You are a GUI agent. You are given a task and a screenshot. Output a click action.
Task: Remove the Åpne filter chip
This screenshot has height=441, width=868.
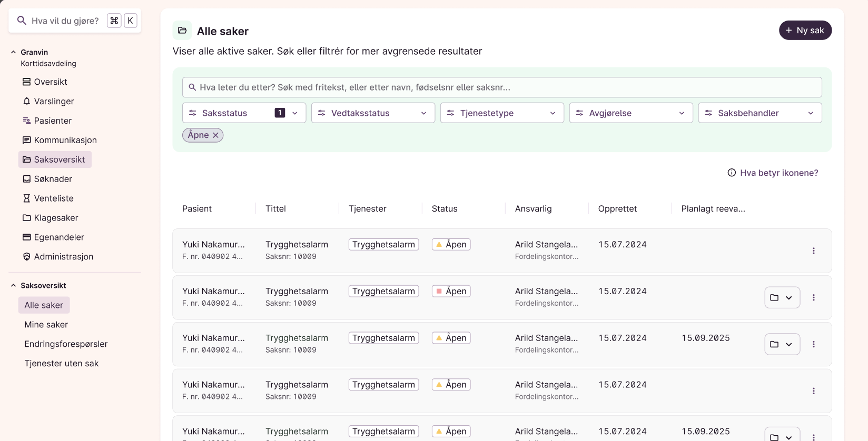click(x=215, y=135)
